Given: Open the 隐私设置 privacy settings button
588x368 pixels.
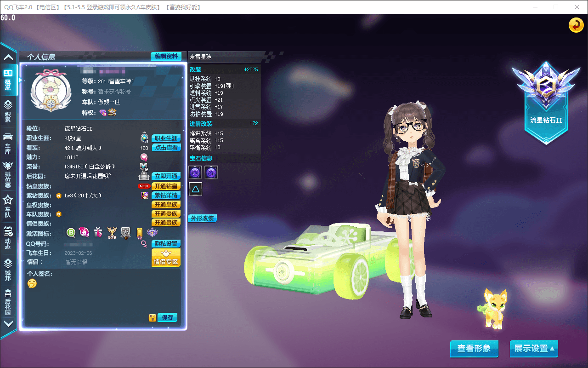Looking at the screenshot, I should pyautogui.click(x=166, y=244).
